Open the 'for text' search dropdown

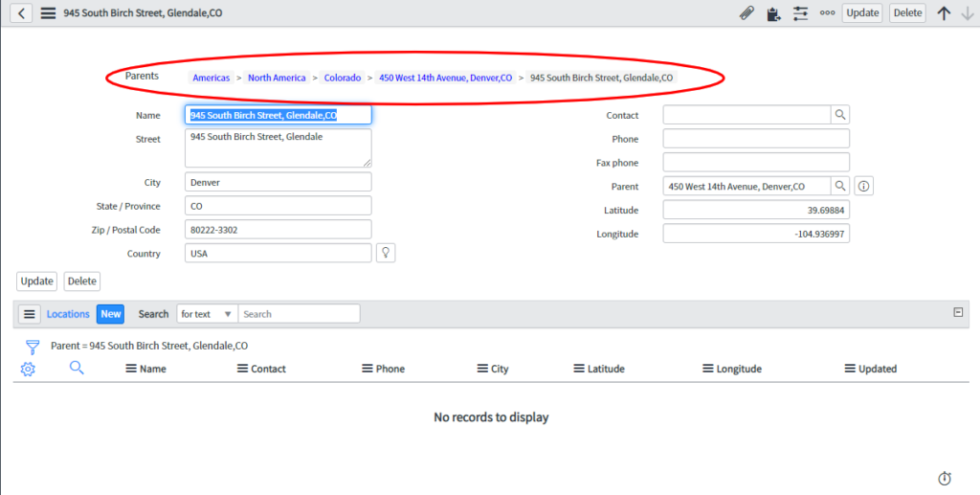(207, 314)
